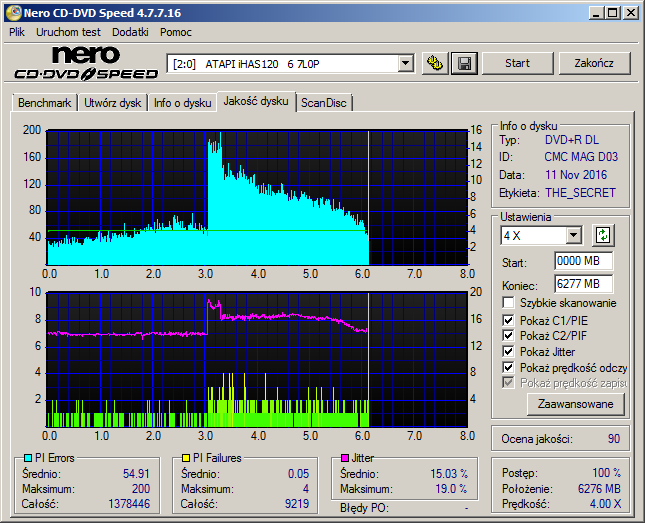Maximize the Nero CD-DVD Speed window
645x523 pixels.
[x=613, y=13]
